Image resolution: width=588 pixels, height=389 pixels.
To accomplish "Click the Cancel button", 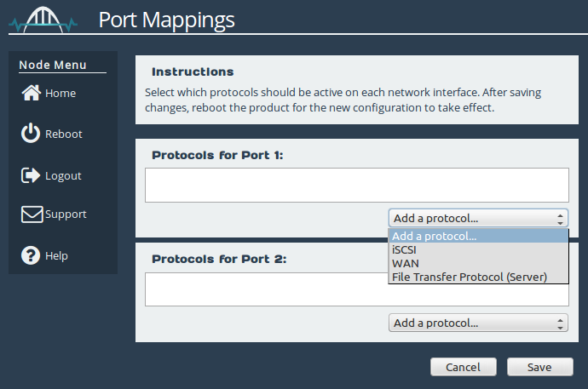I will pyautogui.click(x=463, y=367).
